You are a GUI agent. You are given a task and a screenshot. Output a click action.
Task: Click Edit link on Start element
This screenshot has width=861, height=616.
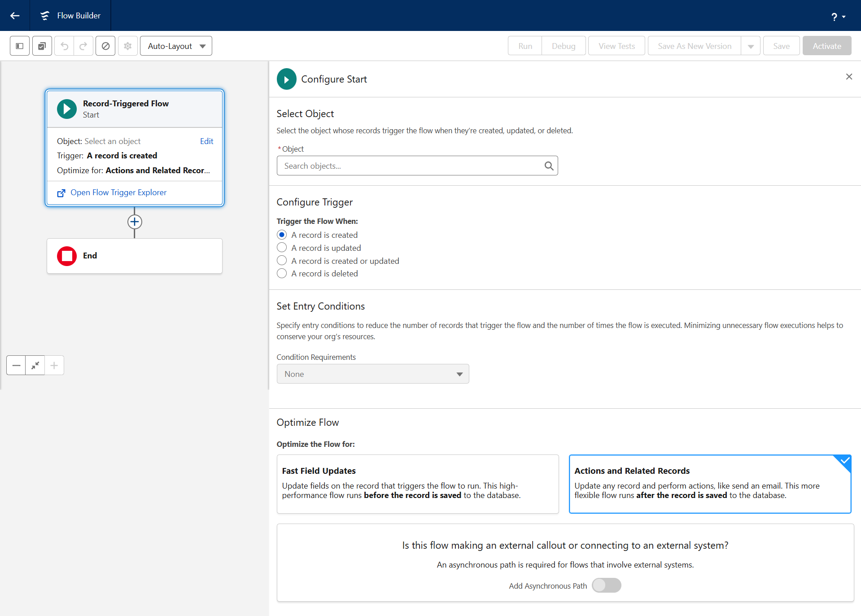coord(206,141)
